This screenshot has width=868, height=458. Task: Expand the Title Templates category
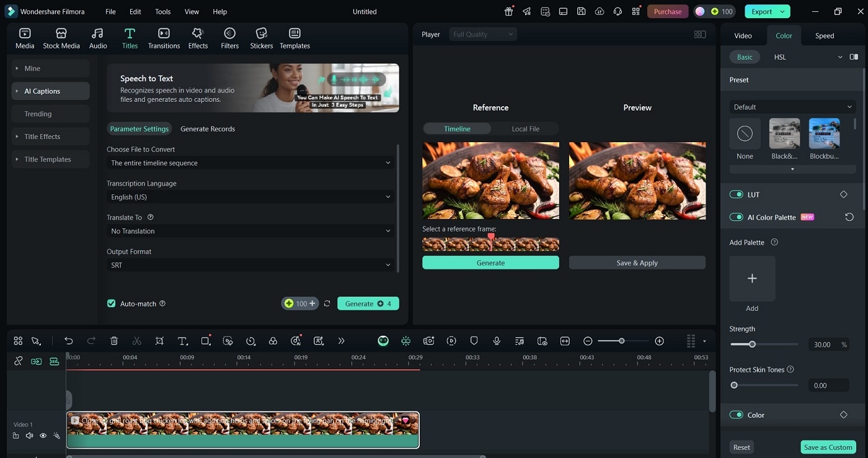(50, 159)
